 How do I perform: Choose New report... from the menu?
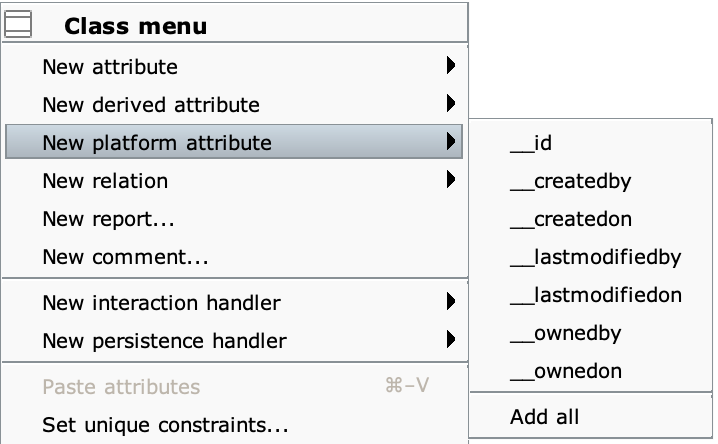235,219
